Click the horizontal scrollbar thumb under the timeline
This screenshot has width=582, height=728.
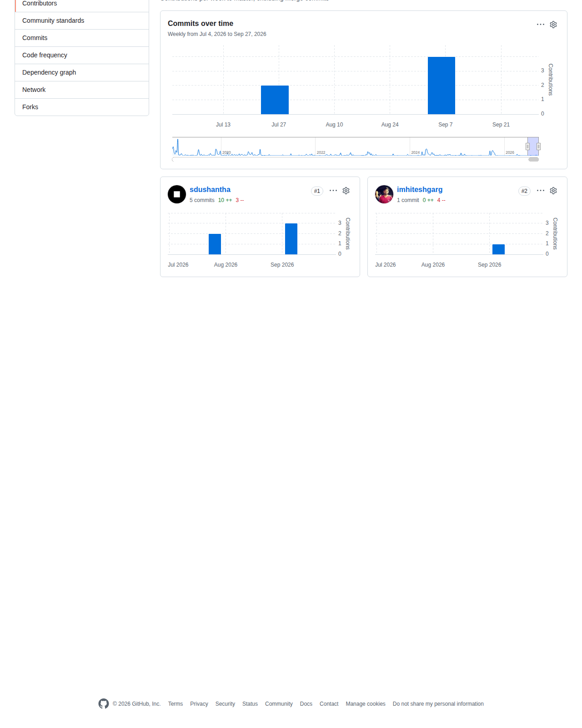tap(533, 159)
